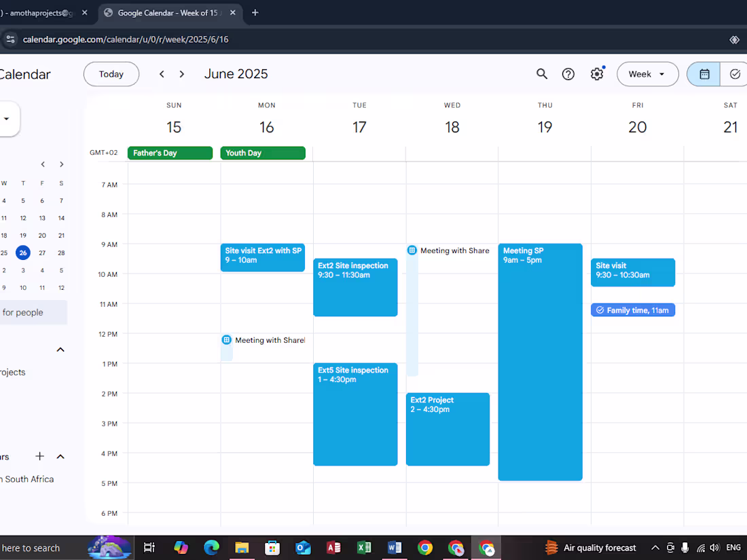Image resolution: width=747 pixels, height=560 pixels.
Task: Open the Ext5 Site inspection event
Action: coord(355,414)
